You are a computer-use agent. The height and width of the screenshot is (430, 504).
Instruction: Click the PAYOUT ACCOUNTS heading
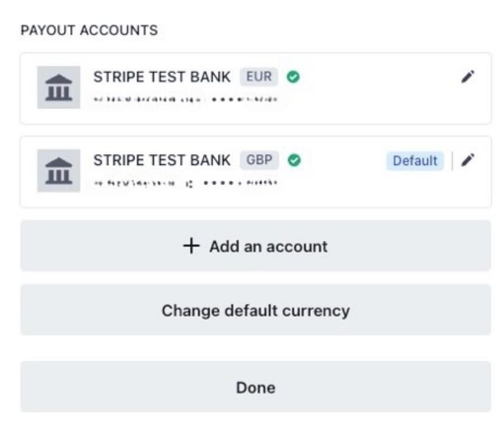point(89,30)
